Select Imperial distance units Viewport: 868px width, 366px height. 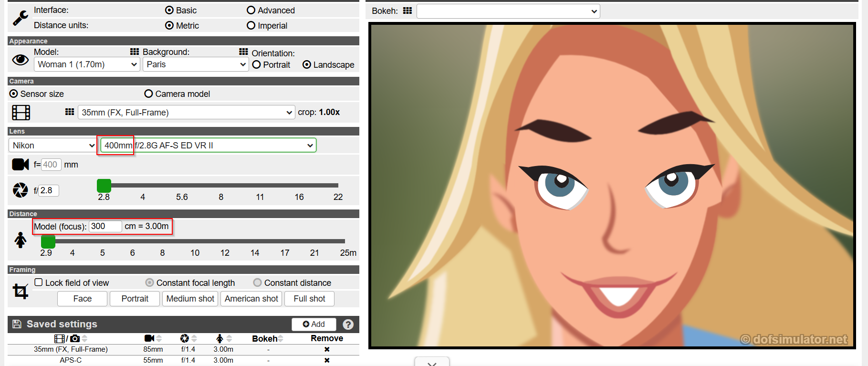click(x=251, y=25)
